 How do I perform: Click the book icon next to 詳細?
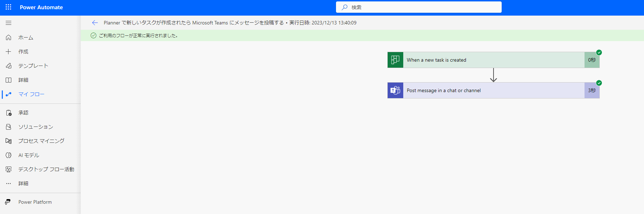8,80
